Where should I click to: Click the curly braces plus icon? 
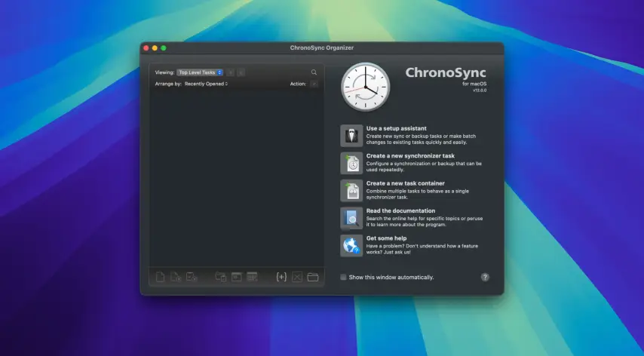click(x=281, y=277)
